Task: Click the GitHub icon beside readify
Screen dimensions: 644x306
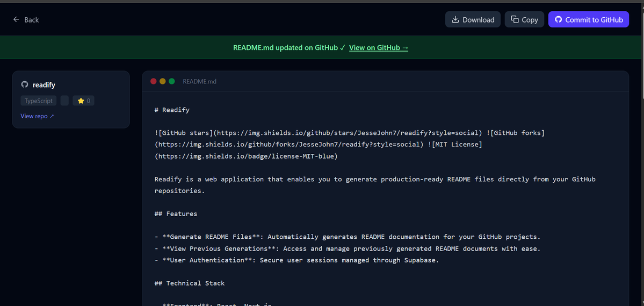Action: click(25, 85)
